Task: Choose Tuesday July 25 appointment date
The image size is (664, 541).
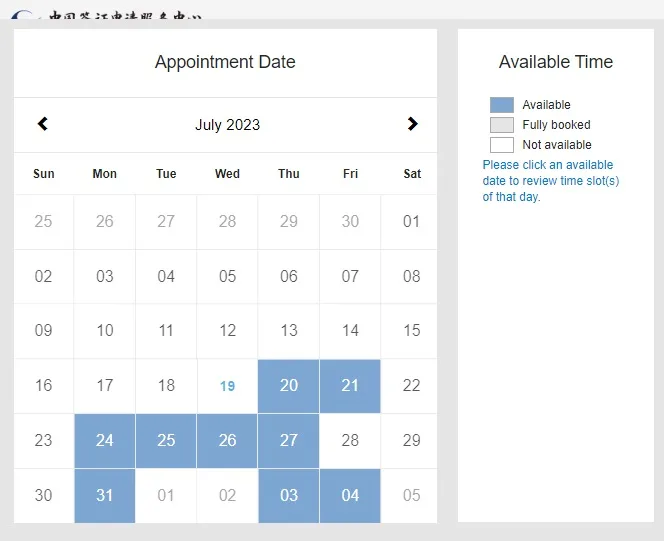Action: point(166,441)
